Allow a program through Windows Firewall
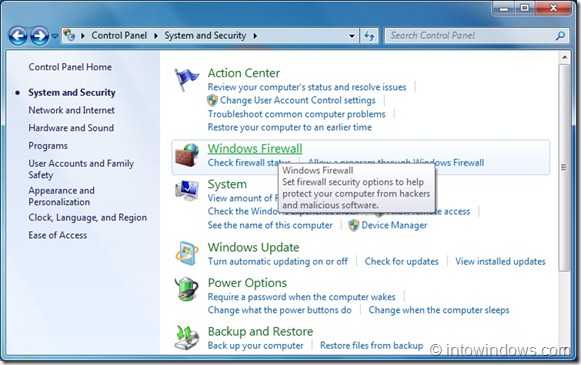The height and width of the screenshot is (365, 581). pos(396,162)
